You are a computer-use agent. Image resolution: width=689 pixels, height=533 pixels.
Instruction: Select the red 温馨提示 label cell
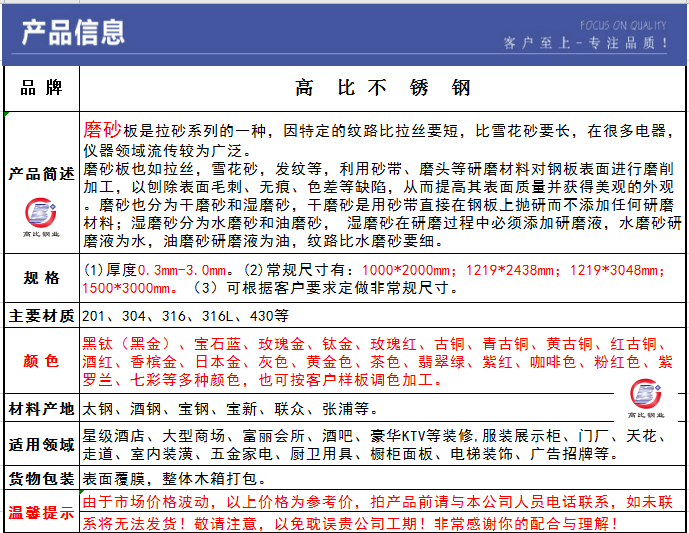(x=42, y=512)
